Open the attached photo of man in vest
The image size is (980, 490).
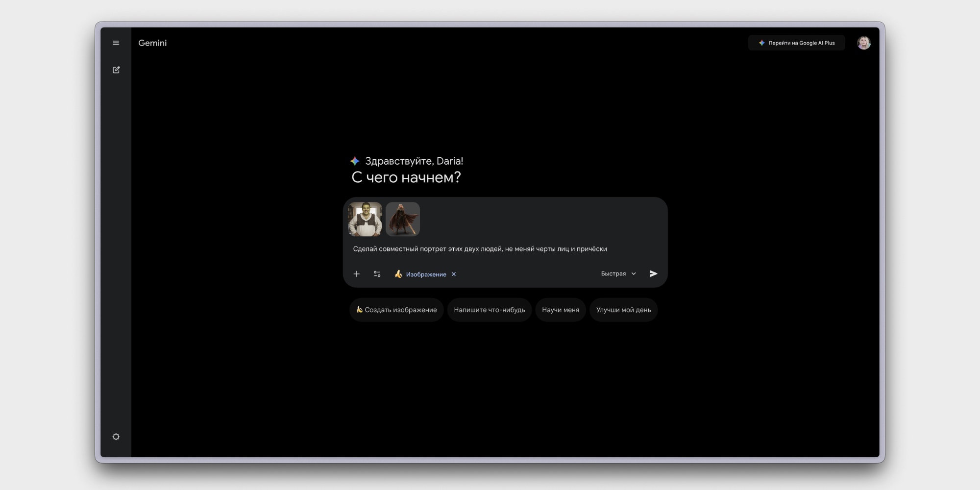coord(365,219)
